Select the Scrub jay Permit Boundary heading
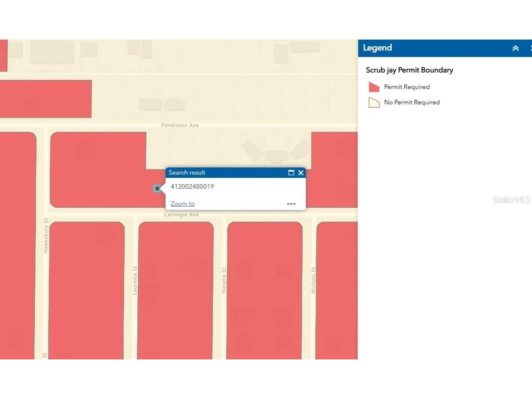Image resolution: width=532 pixels, height=399 pixels. [409, 70]
